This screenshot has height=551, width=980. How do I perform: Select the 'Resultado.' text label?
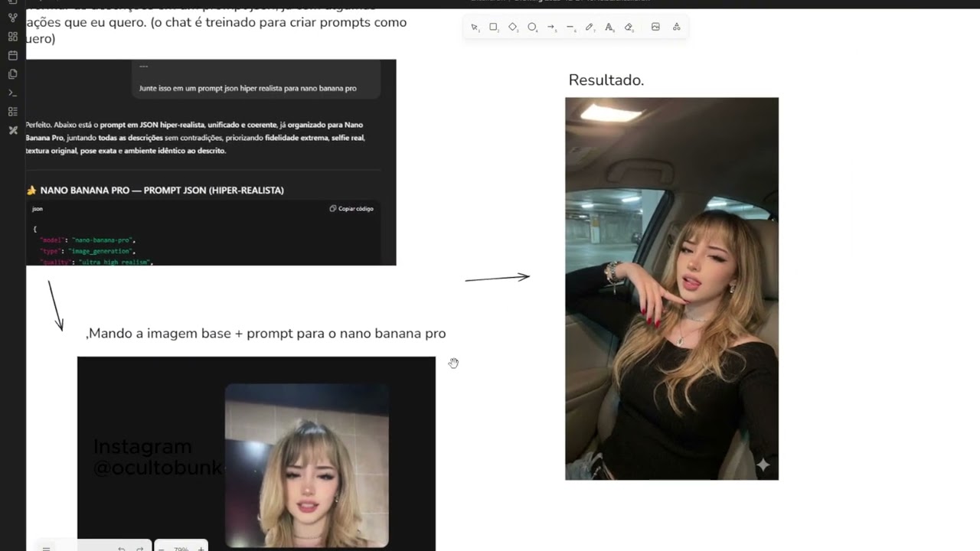606,80
